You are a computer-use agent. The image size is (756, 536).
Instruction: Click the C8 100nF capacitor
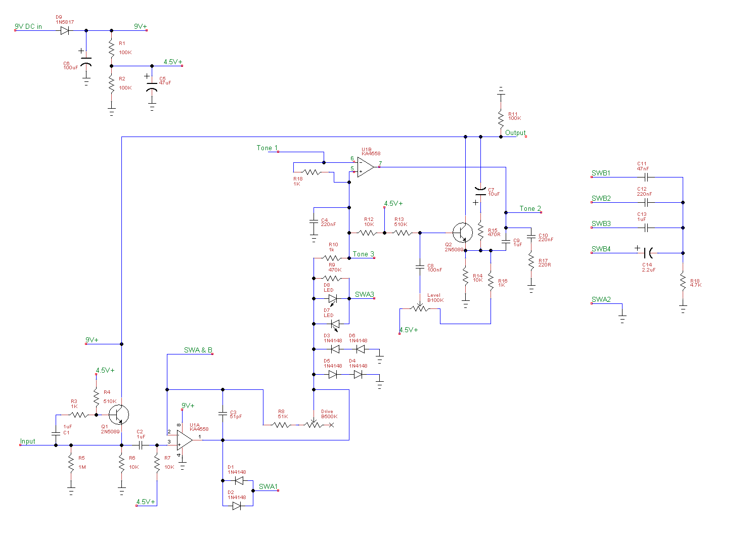click(420, 266)
